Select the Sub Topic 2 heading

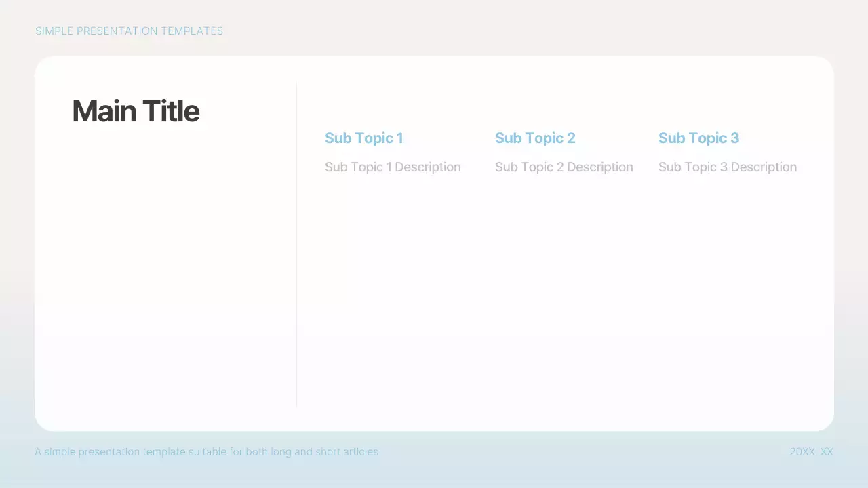click(535, 138)
